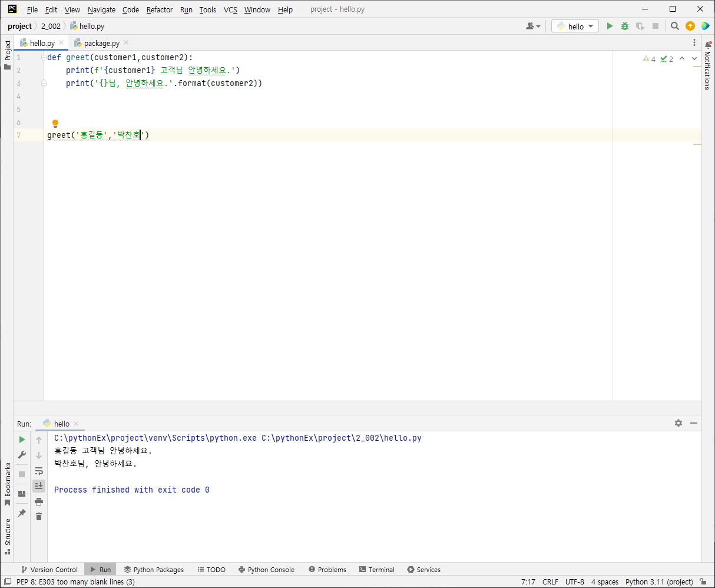Open the View menu
The image size is (715, 588).
coord(72,9)
